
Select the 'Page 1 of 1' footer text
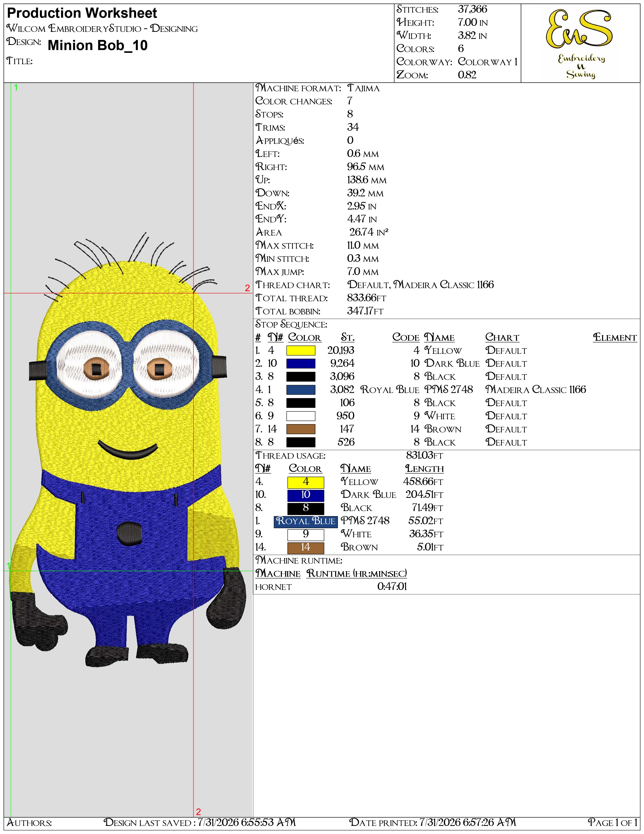613,822
